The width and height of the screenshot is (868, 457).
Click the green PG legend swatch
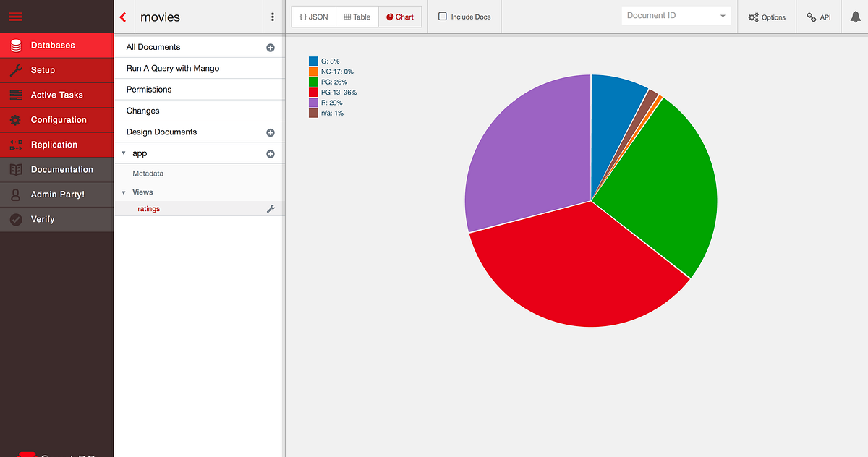312,82
